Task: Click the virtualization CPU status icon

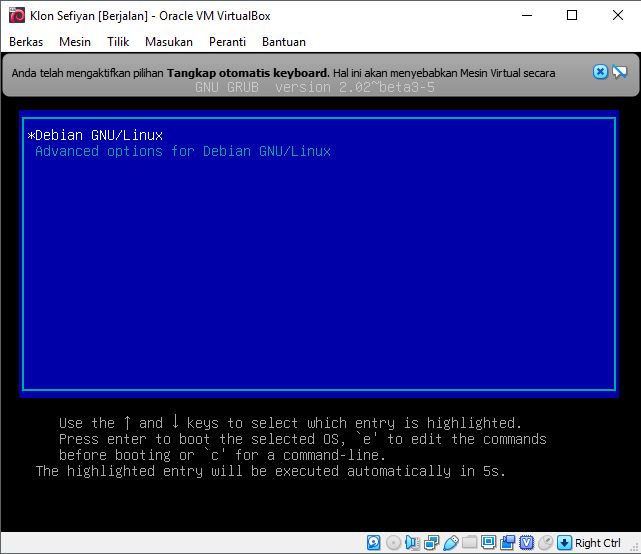Action: pyautogui.click(x=527, y=543)
